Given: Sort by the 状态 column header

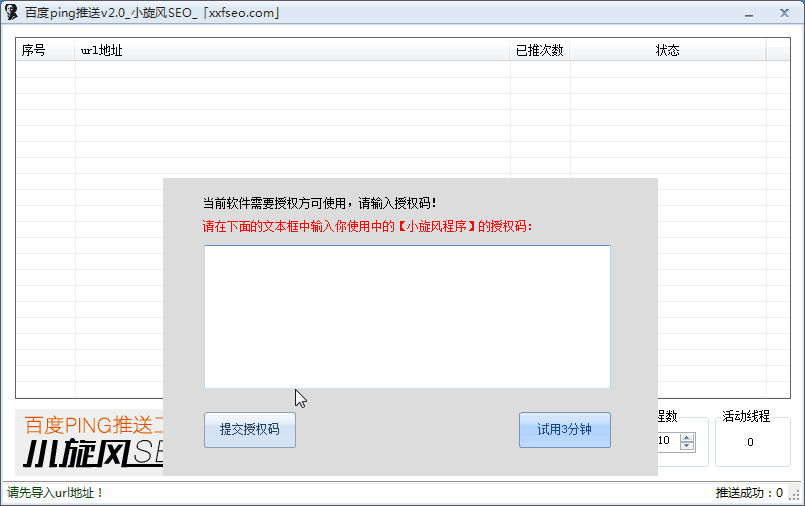Looking at the screenshot, I should pyautogui.click(x=667, y=50).
